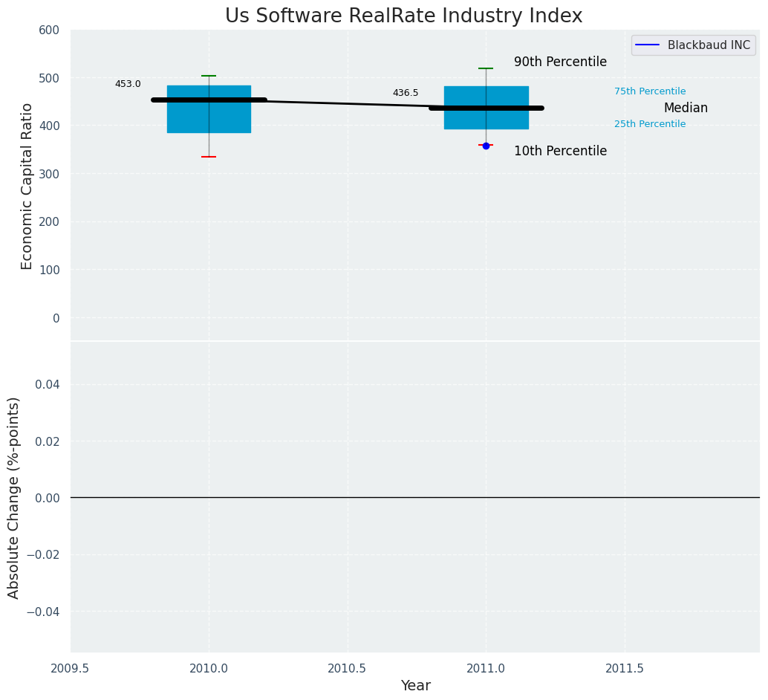Click the green 90th percentile cap for 2010

click(209, 76)
